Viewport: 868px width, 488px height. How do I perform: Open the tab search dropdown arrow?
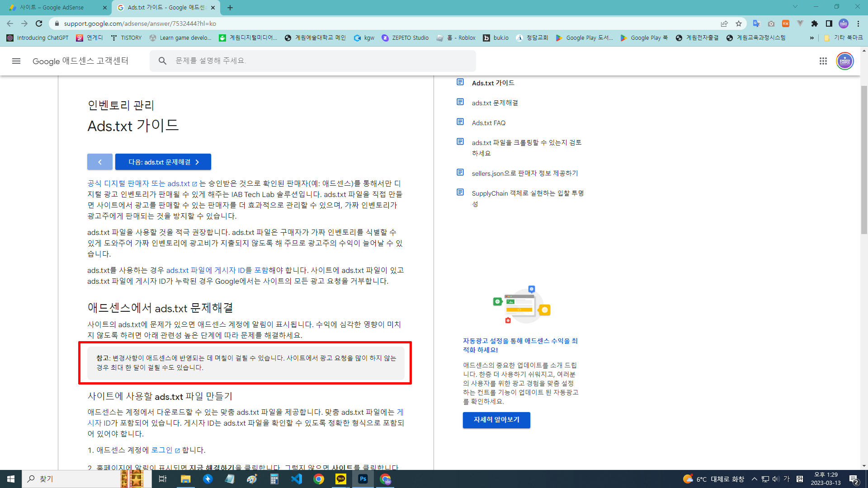(x=795, y=7)
